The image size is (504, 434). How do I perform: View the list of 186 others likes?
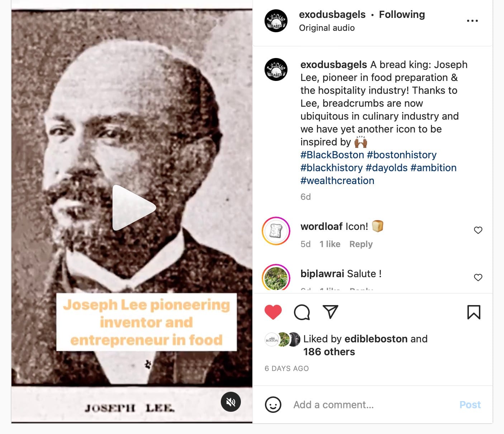click(x=329, y=352)
